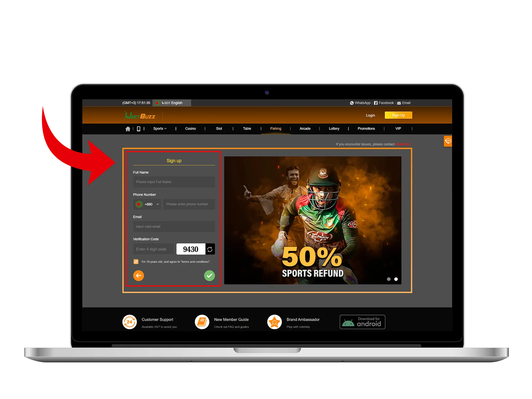The width and height of the screenshot is (532, 399).
Task: Enable the terms and conditions checkbox
Action: [x=136, y=262]
